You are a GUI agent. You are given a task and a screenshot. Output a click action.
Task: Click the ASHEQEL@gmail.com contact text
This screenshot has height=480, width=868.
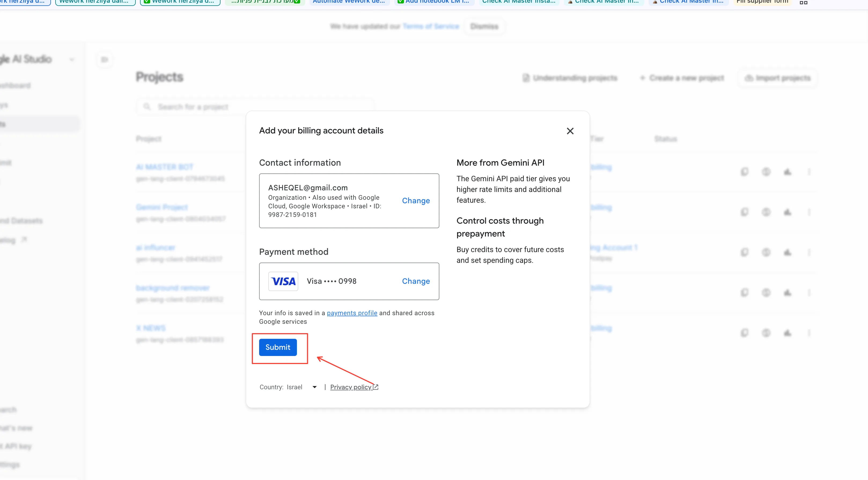[308, 188]
